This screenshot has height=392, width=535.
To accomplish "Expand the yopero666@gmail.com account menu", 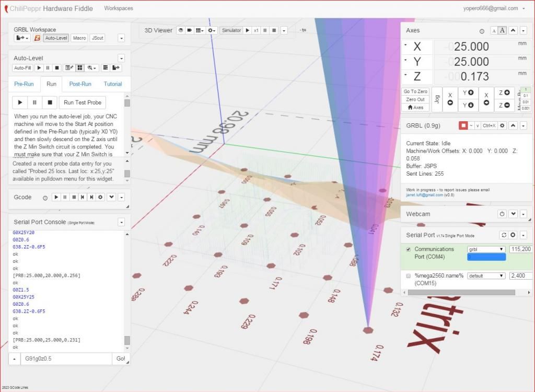I will (x=494, y=8).
